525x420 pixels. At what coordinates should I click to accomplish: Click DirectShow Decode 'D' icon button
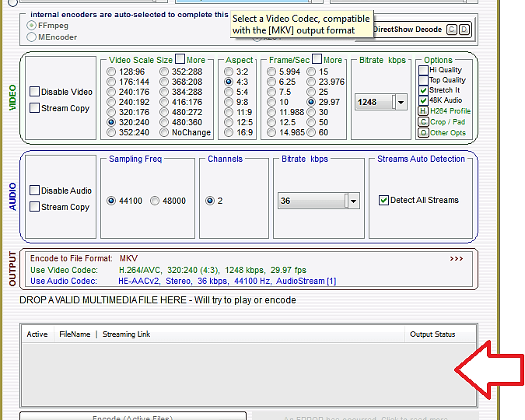pyautogui.click(x=464, y=30)
